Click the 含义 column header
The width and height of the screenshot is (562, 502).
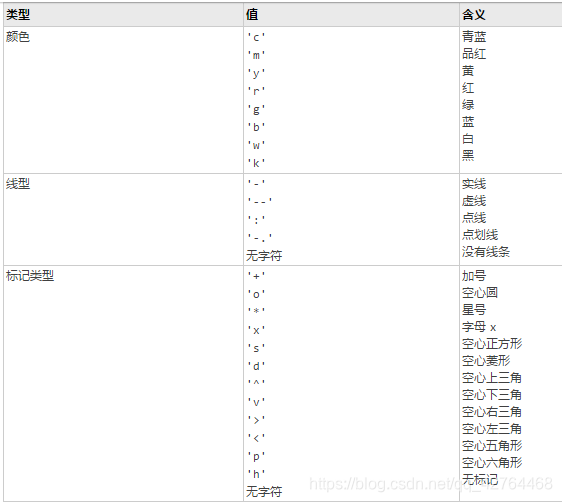[x=511, y=15]
